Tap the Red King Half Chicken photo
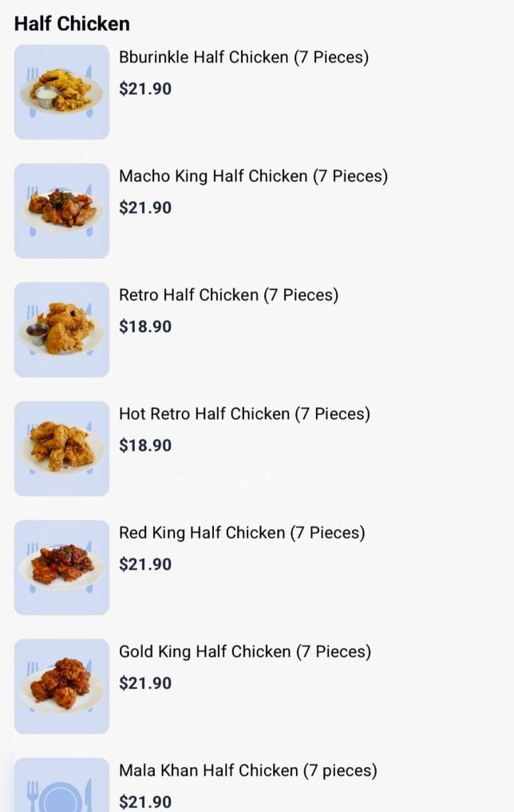 (x=61, y=567)
